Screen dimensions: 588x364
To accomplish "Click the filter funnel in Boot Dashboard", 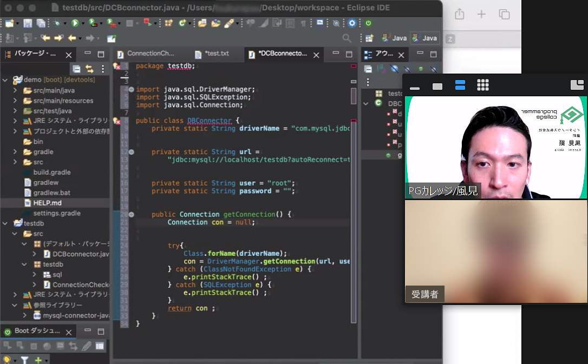I will click(x=24, y=360).
